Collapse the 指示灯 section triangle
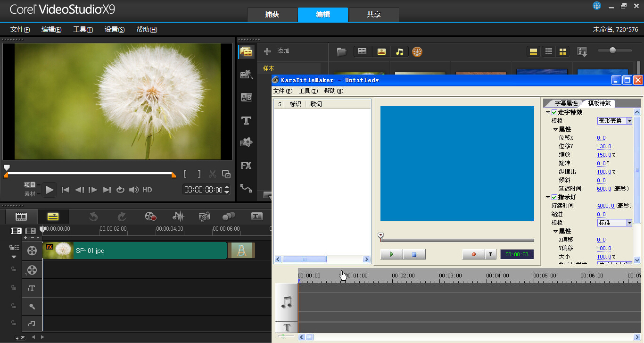 pos(548,197)
